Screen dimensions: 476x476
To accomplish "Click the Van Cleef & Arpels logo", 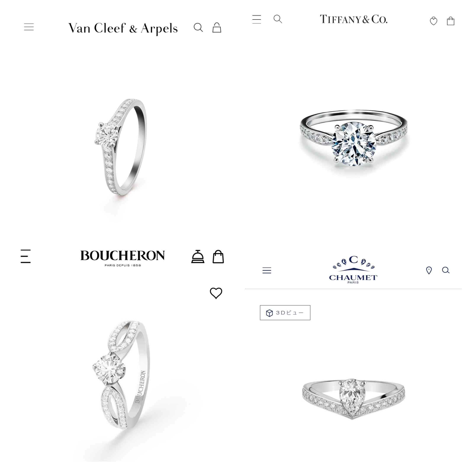I will click(123, 28).
